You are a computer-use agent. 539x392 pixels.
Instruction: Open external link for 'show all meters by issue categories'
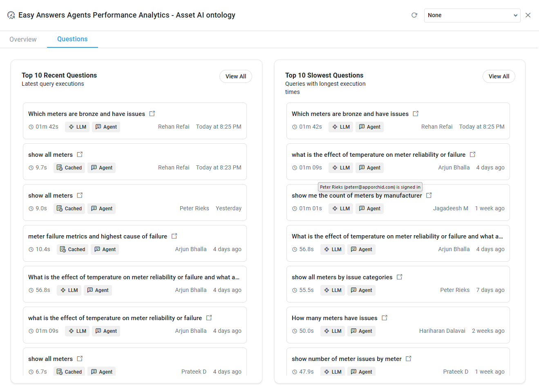pyautogui.click(x=399, y=277)
